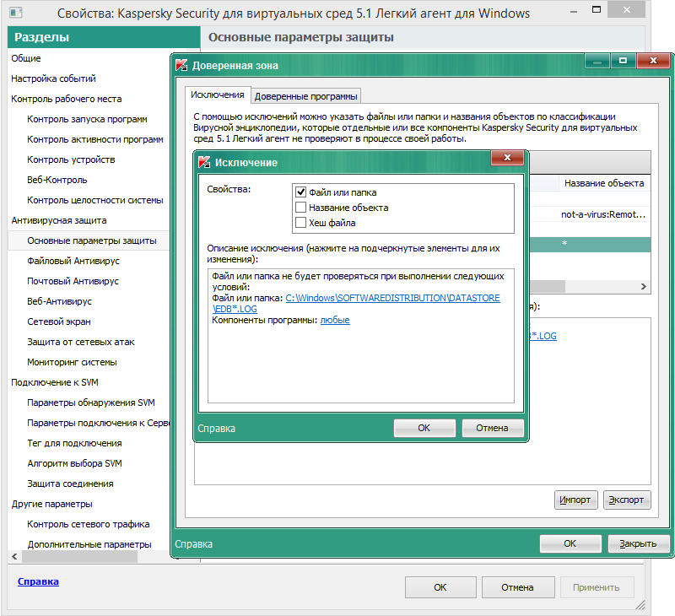Maximize the main properties window
This screenshot has width=675, height=616.
click(x=597, y=9)
